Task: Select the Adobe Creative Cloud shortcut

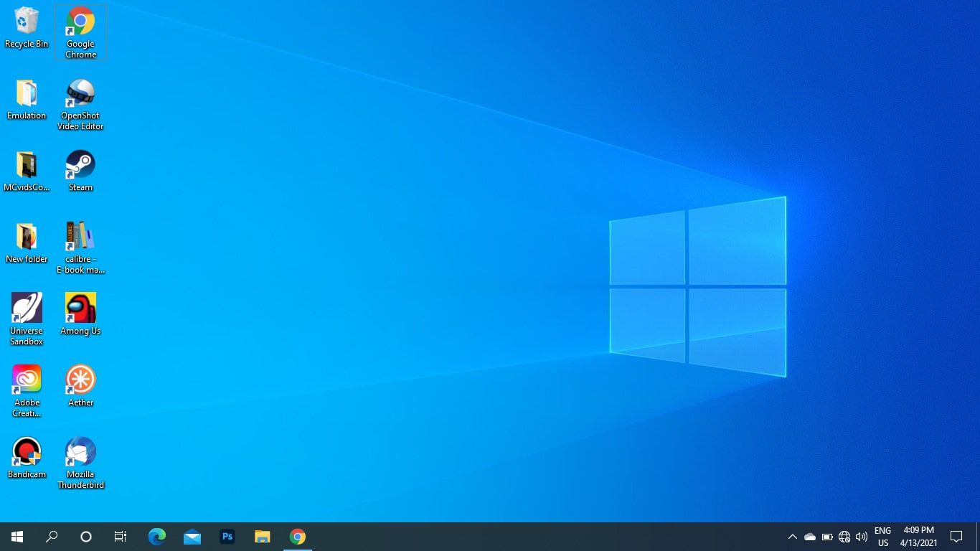Action: point(27,391)
